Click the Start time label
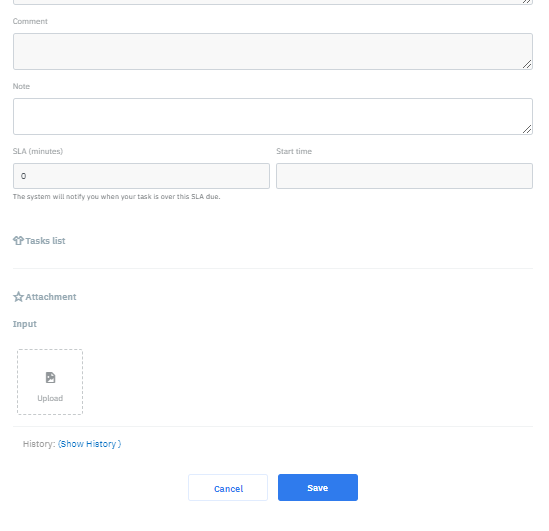This screenshot has height=531, width=549. (294, 151)
